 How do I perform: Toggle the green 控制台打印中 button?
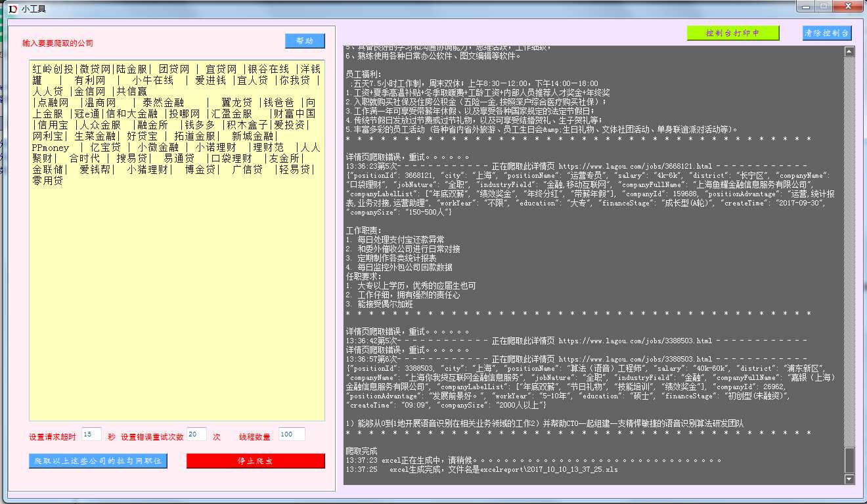click(x=733, y=33)
